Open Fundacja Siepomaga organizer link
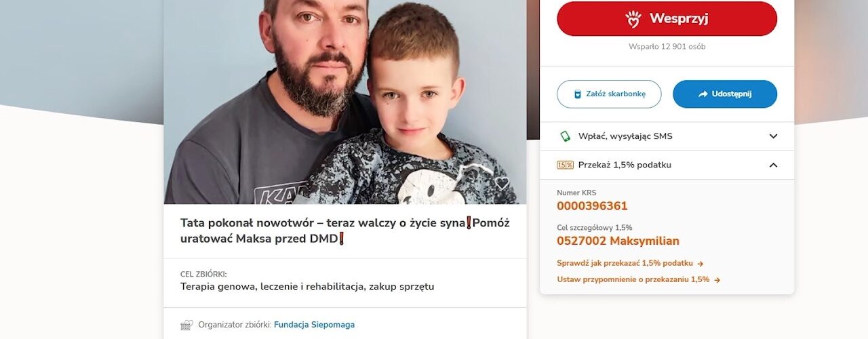The image size is (868, 339). coord(314,325)
